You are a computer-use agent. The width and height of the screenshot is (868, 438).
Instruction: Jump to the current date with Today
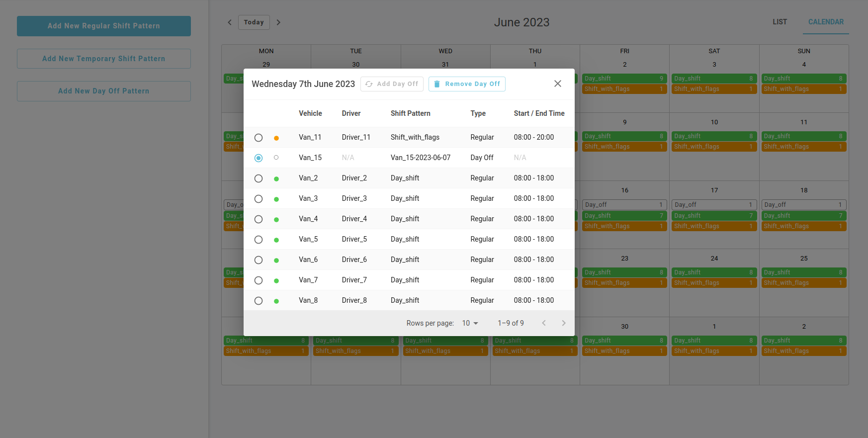[x=254, y=22]
